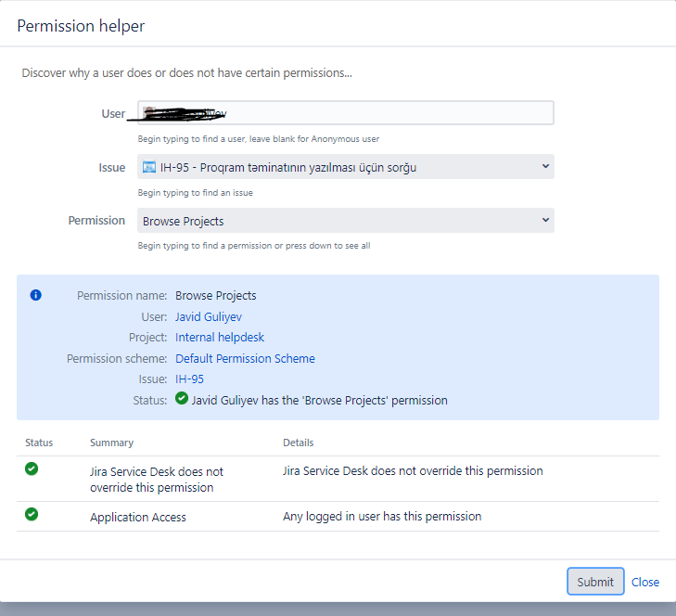This screenshot has width=676, height=616.
Task: Click 'Jira Service Desk does not override' summary cell
Action: [157, 480]
